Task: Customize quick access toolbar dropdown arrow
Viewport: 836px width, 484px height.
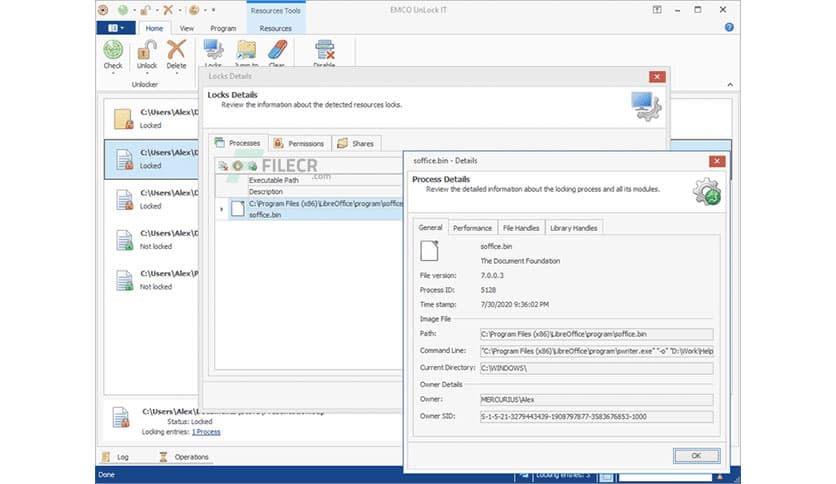Action: click(x=213, y=10)
